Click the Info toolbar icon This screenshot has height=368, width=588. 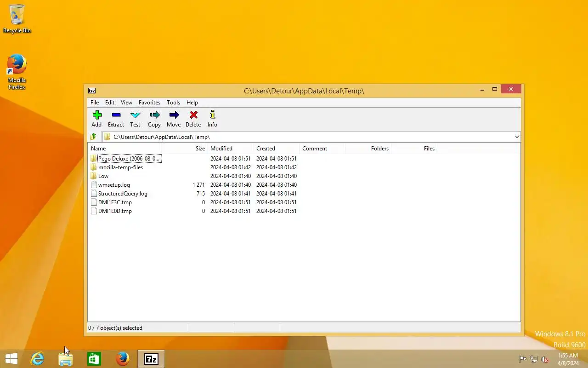click(x=212, y=115)
